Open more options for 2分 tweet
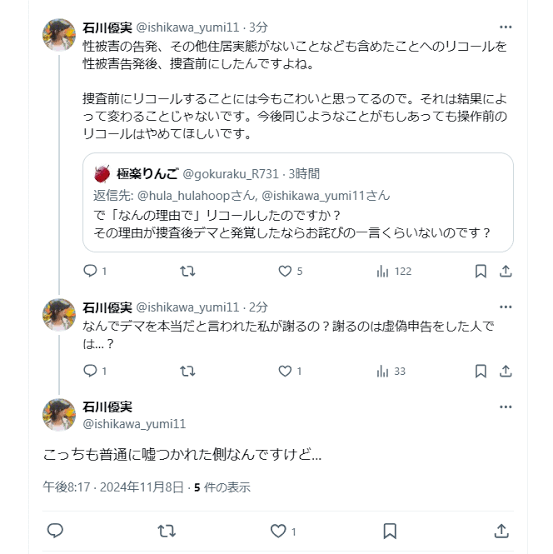The image size is (553, 554). (506, 307)
